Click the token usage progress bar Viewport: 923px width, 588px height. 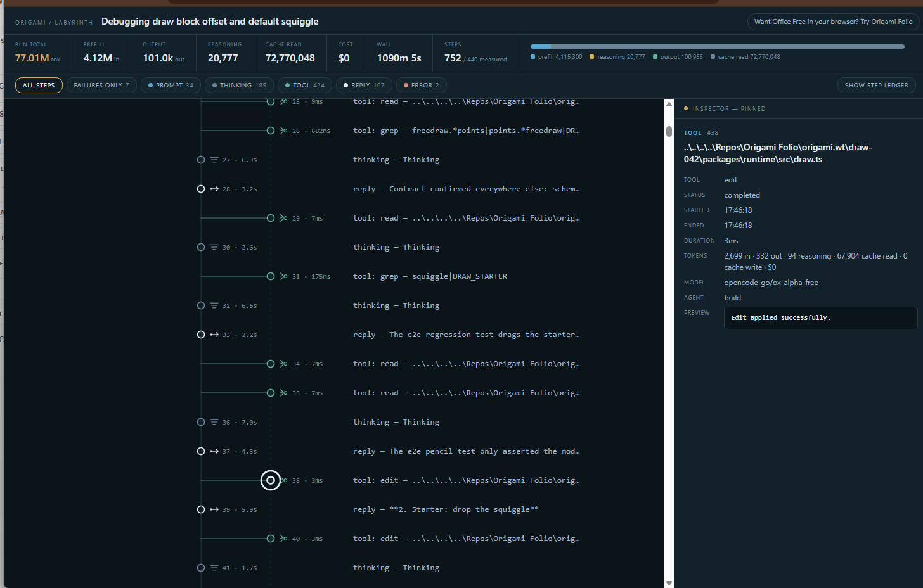717,46
